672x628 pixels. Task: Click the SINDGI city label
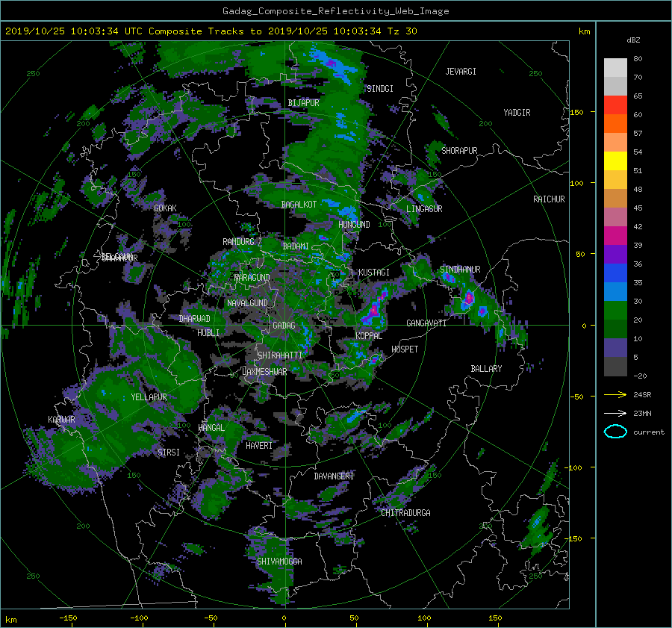[x=380, y=89]
